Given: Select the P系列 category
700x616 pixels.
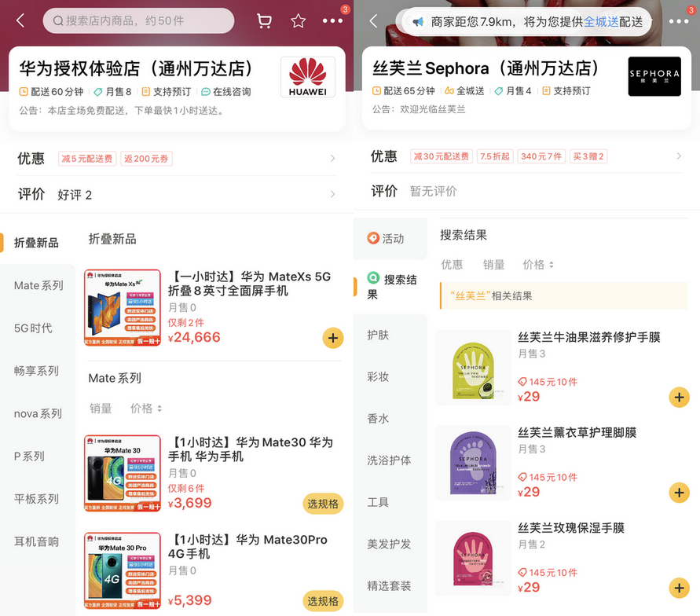Looking at the screenshot, I should (x=30, y=456).
